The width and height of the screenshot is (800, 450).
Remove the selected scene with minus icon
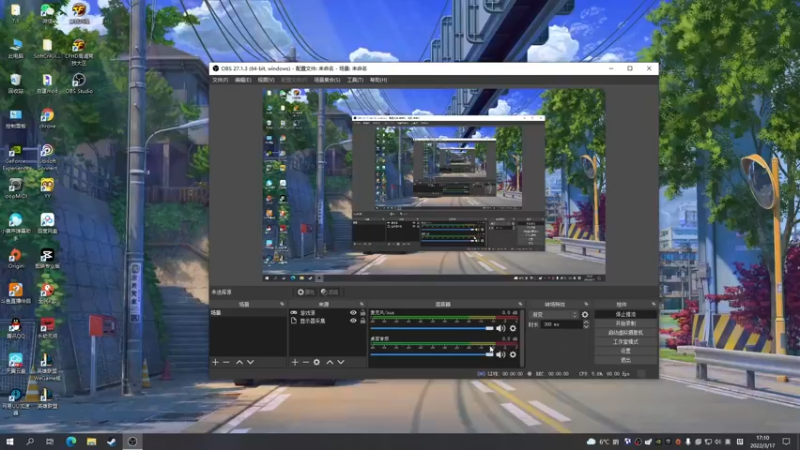point(226,362)
